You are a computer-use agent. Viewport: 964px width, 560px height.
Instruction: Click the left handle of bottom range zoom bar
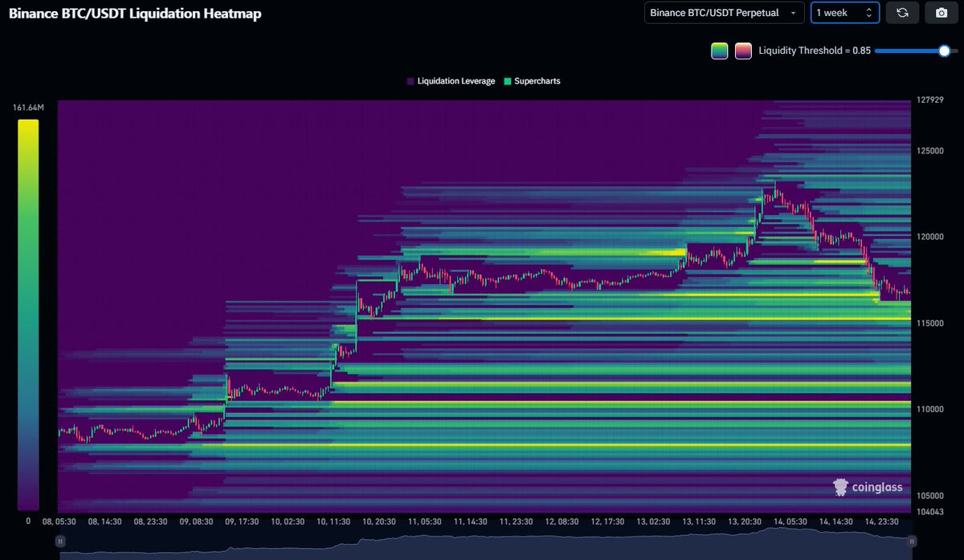(x=60, y=541)
